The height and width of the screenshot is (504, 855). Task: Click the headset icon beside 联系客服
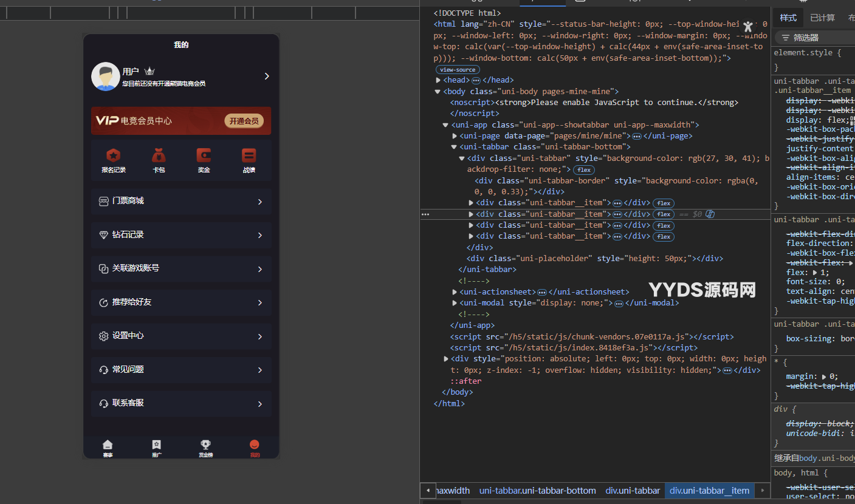pos(103,403)
